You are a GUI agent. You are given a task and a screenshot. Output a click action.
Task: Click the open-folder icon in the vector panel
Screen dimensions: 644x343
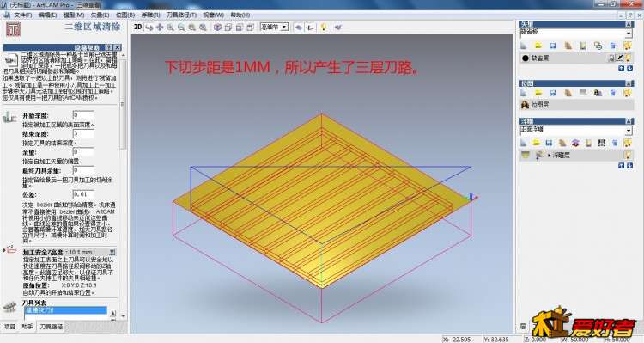coord(538,46)
